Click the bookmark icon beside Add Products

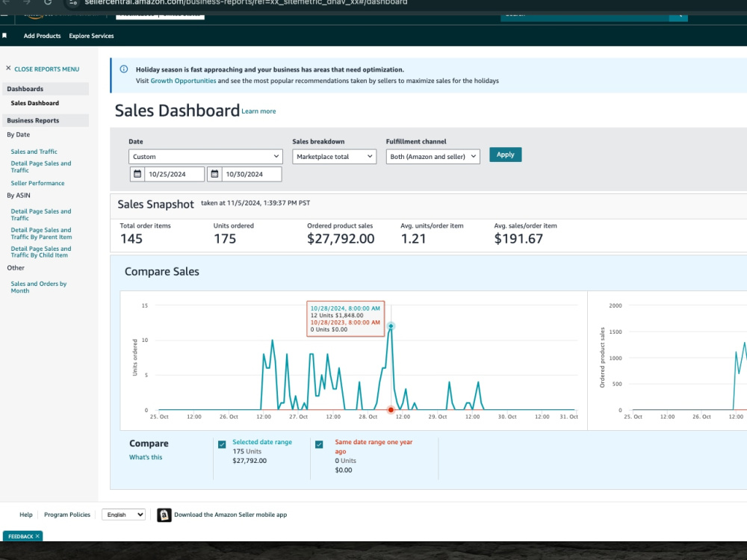[4, 36]
